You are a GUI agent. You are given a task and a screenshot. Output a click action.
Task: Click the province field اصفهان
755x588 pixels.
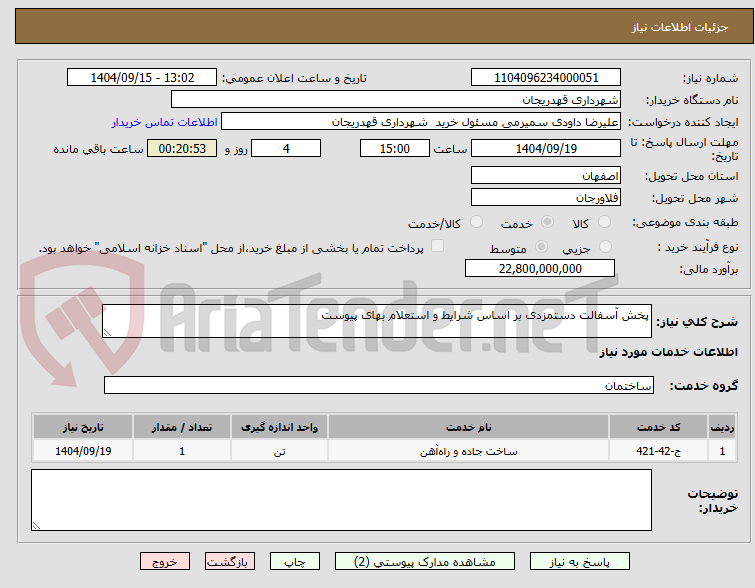coord(546,176)
